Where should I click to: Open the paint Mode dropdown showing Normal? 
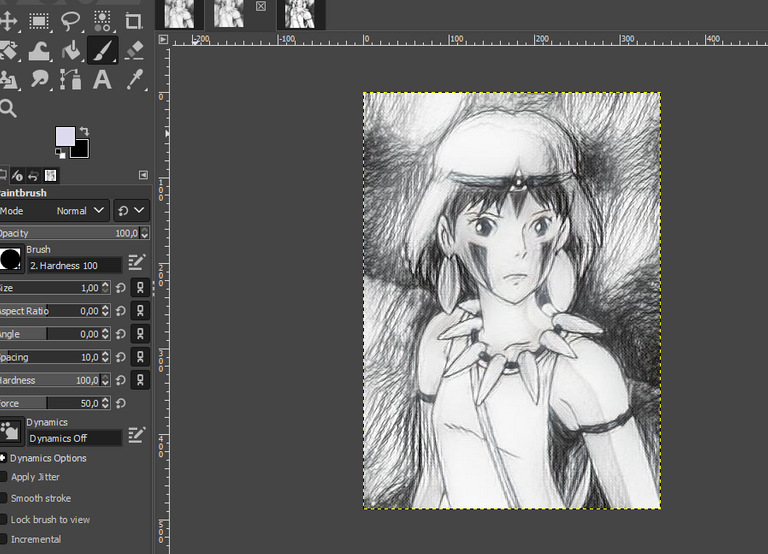[54, 211]
